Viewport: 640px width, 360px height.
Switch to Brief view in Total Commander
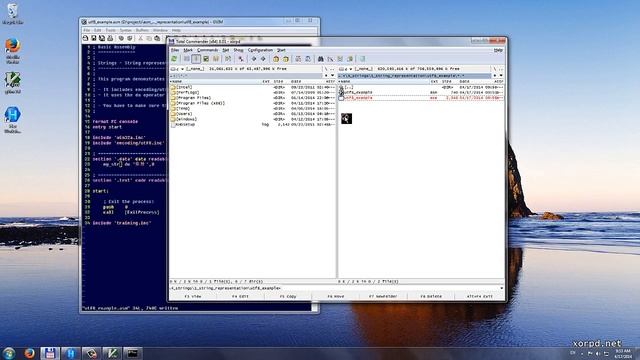pos(187,59)
